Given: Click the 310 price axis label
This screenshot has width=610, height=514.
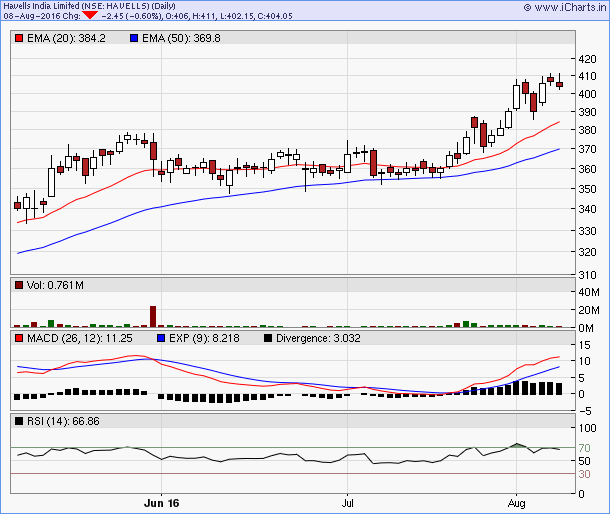Looking at the screenshot, I should [x=587, y=275].
